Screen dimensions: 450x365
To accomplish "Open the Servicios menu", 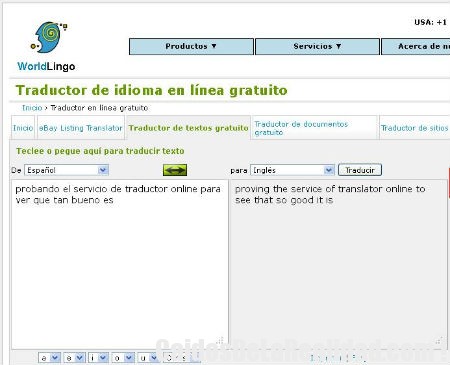I will pyautogui.click(x=317, y=46).
